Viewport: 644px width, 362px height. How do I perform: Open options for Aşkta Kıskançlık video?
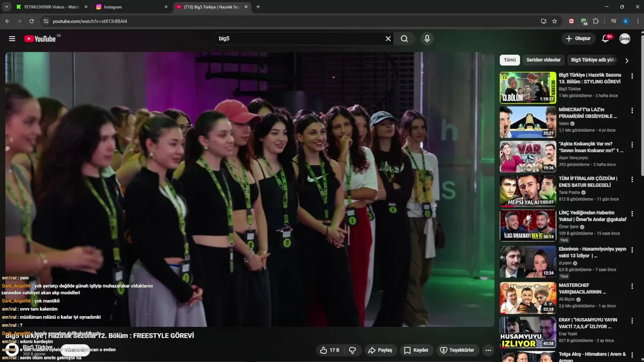[x=632, y=145]
